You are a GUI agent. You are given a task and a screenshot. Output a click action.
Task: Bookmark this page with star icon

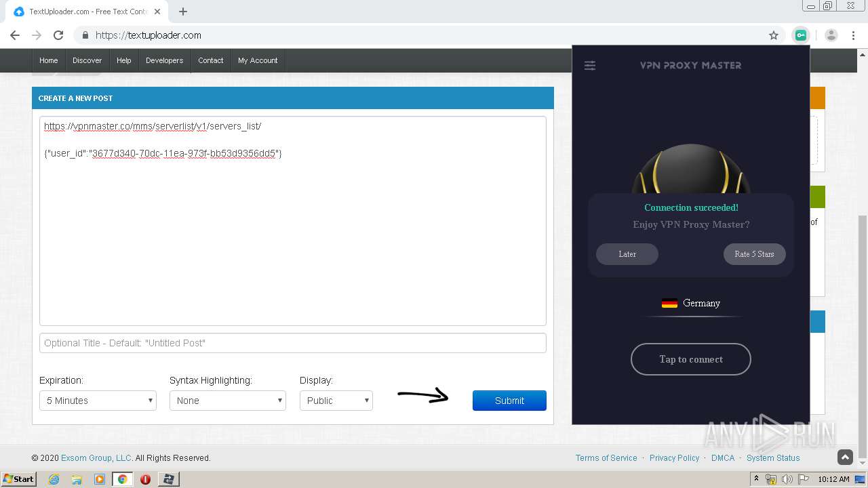tap(774, 35)
